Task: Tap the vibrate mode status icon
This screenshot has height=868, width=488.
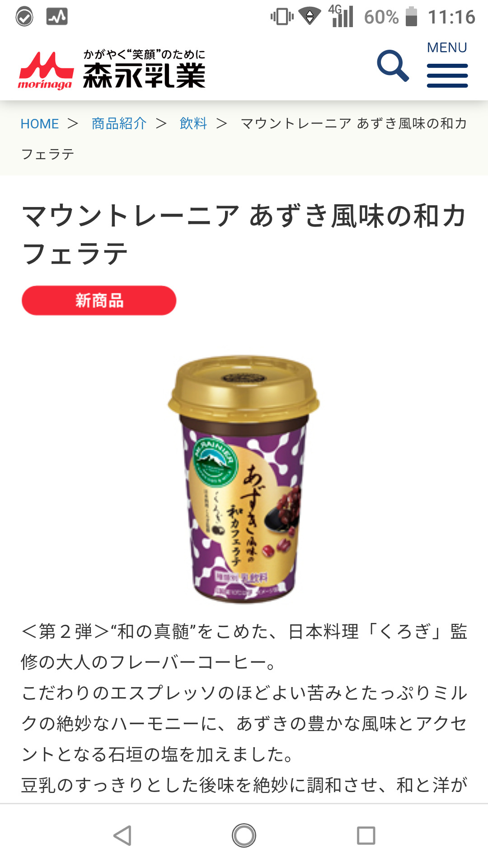Action: click(x=282, y=17)
